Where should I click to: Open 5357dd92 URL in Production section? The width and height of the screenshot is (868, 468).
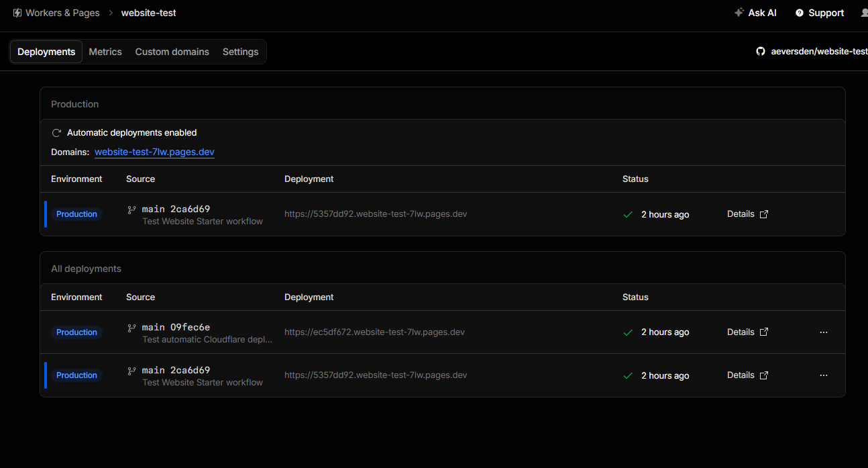point(376,214)
